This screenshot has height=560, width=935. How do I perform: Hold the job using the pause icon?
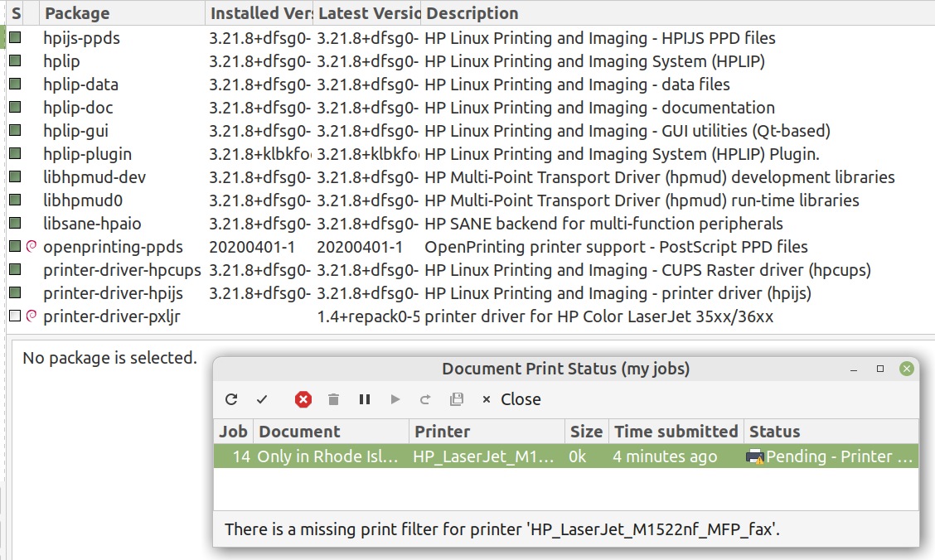364,399
